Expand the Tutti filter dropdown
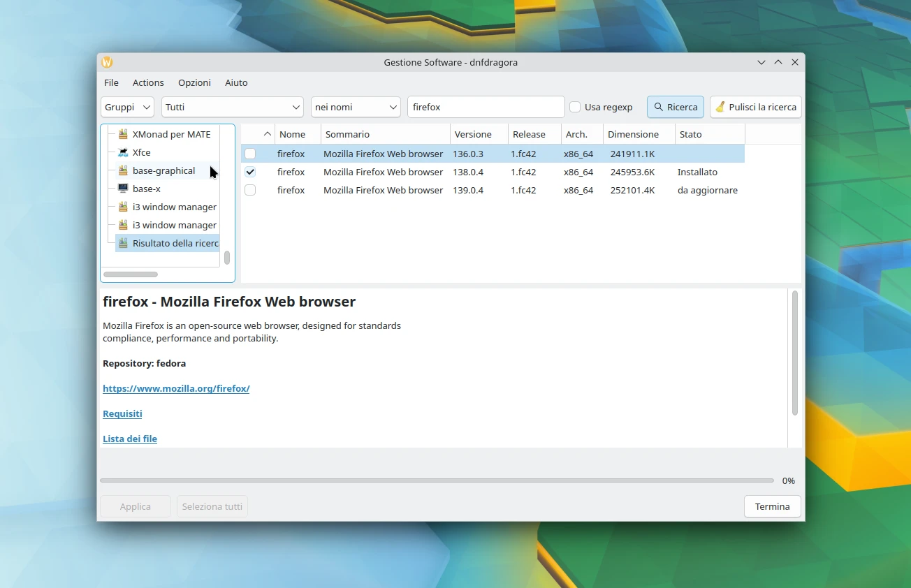 tap(232, 107)
